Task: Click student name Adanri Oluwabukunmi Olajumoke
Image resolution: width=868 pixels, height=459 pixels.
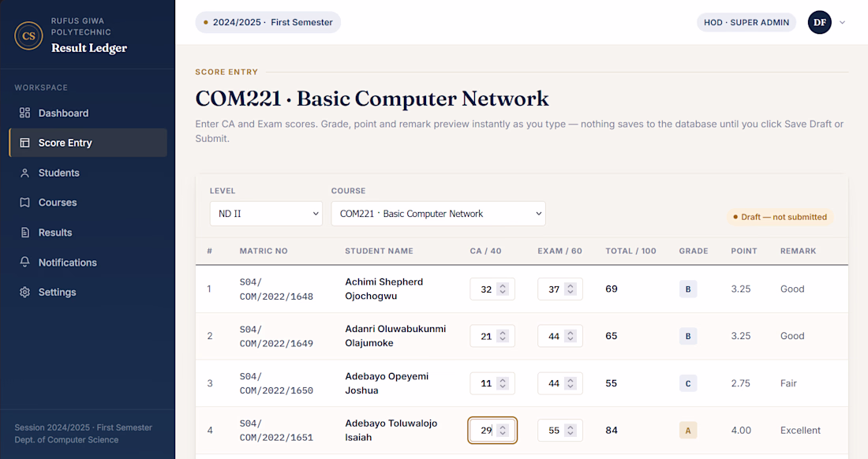Action: coord(395,336)
